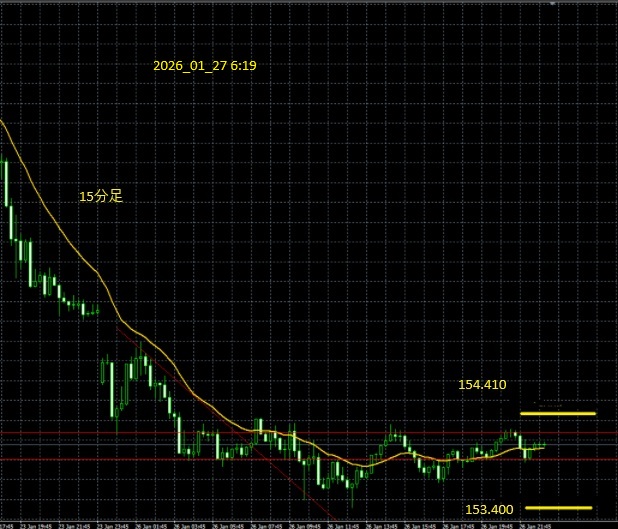Click the "26 Jan 11:45" time axis label

click(x=341, y=526)
